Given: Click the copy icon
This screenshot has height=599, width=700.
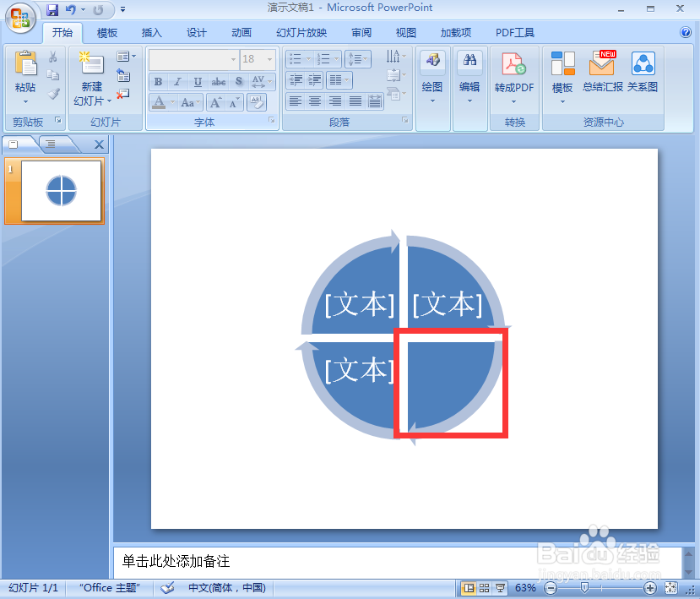Looking at the screenshot, I should tap(53, 75).
